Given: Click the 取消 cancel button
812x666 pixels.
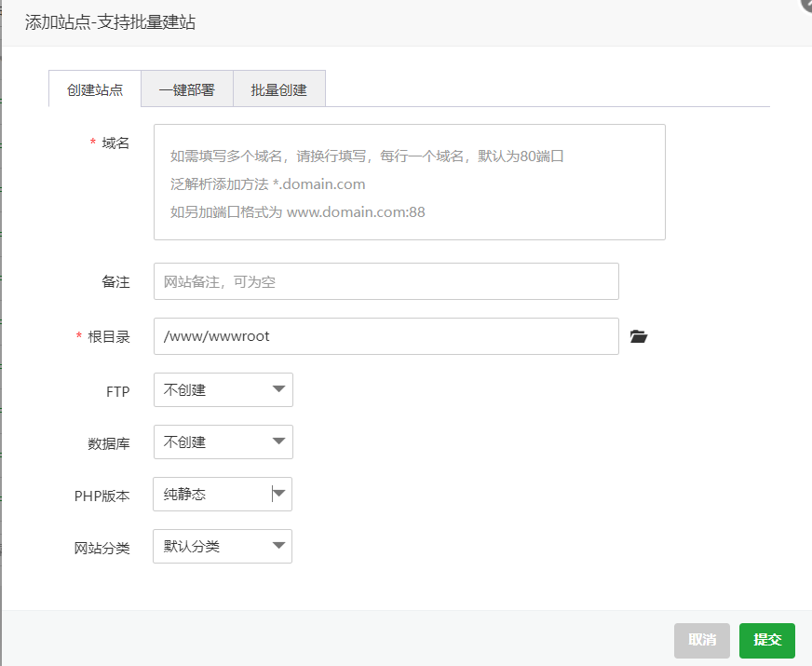Looking at the screenshot, I should [x=701, y=640].
